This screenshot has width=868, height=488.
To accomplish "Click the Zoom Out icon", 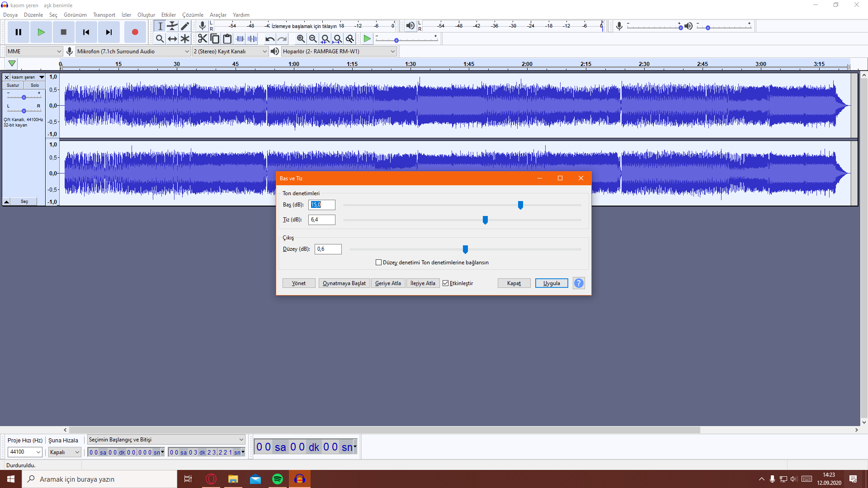I will (313, 39).
